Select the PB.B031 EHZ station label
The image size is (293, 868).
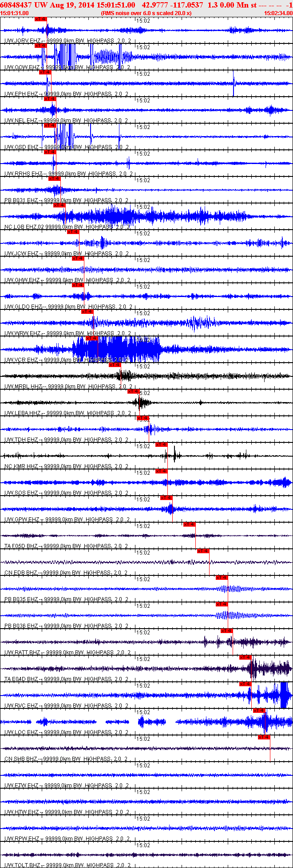21,200
